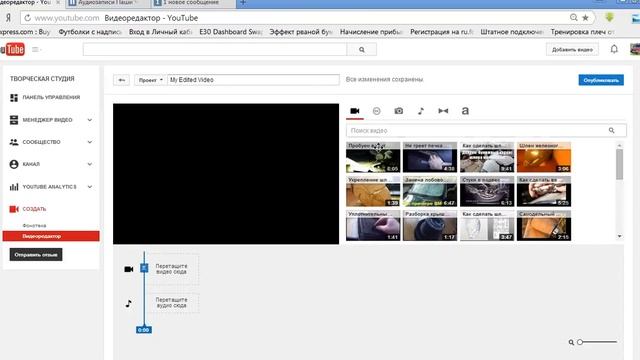640x360 pixels.
Task: Open the notifications bell
Action: click(x=614, y=49)
